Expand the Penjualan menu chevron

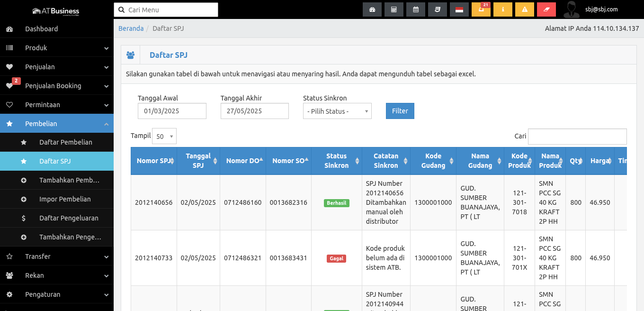106,67
